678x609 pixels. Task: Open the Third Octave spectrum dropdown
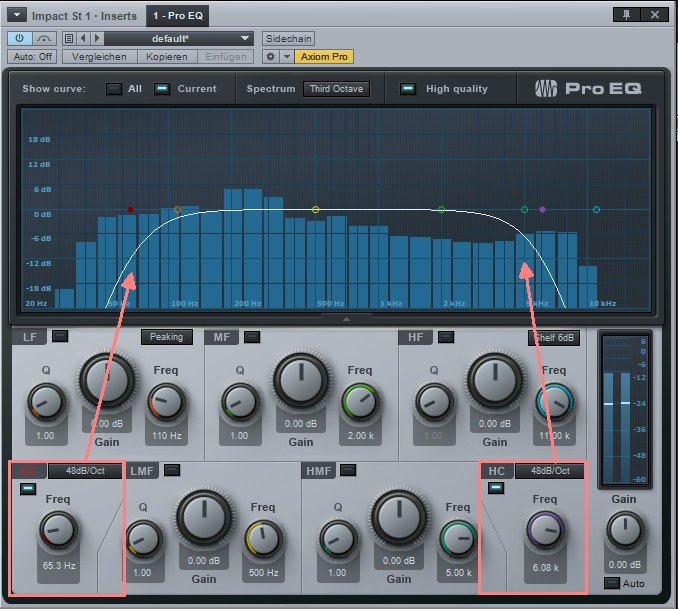[336, 89]
